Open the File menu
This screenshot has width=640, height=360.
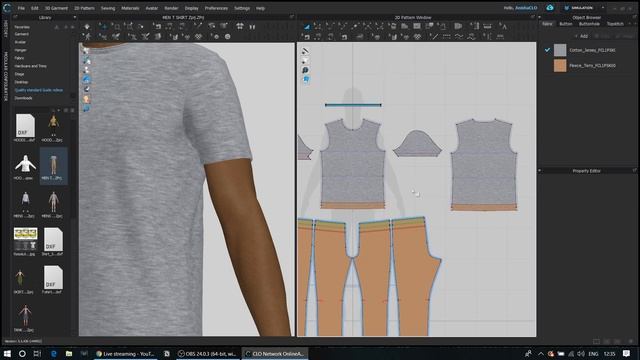(21, 8)
